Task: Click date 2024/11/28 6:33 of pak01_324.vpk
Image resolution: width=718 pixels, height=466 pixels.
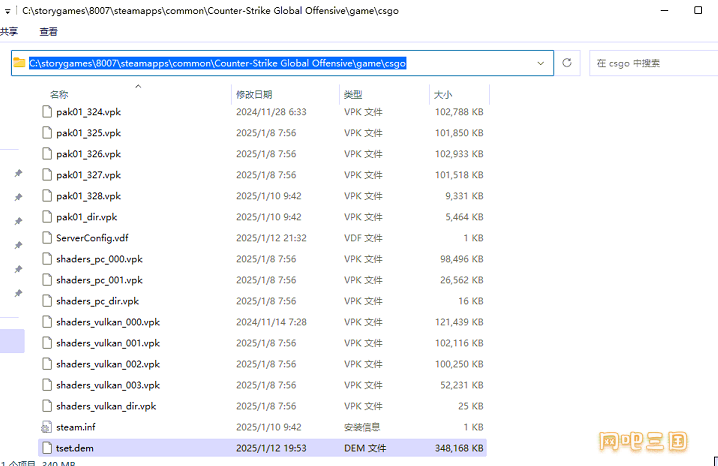Action: pyautogui.click(x=271, y=112)
